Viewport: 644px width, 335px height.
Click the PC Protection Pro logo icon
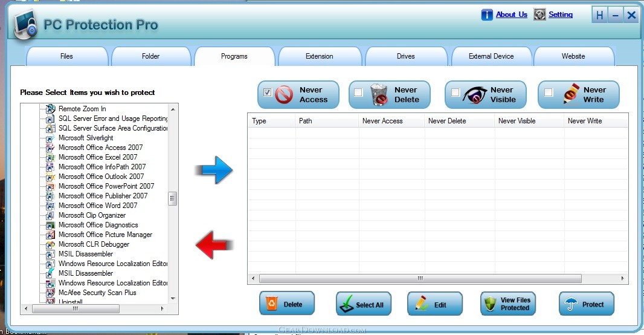pyautogui.click(x=25, y=24)
